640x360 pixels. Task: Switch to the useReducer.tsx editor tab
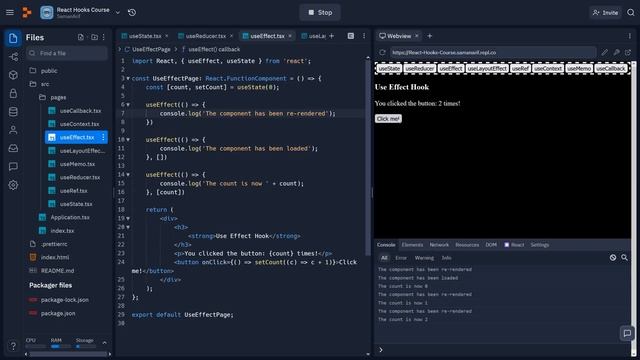point(205,36)
